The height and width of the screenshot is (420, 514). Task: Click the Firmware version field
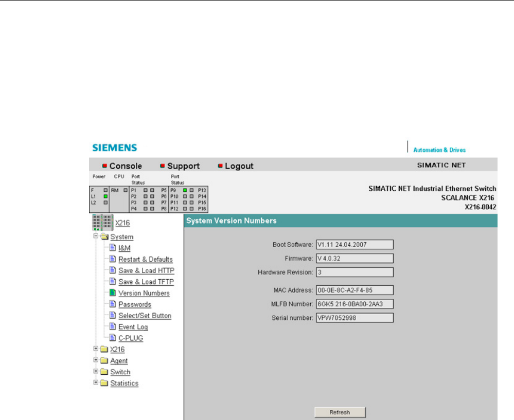(x=355, y=259)
